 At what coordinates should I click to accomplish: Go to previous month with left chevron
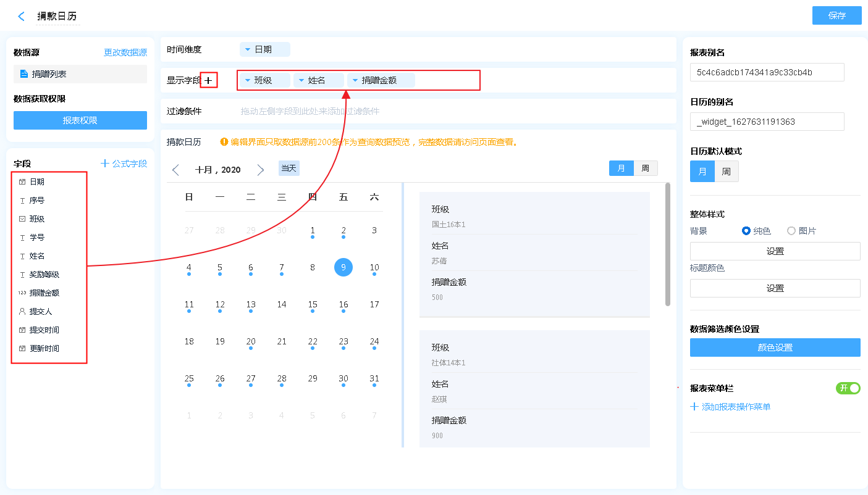click(x=175, y=170)
